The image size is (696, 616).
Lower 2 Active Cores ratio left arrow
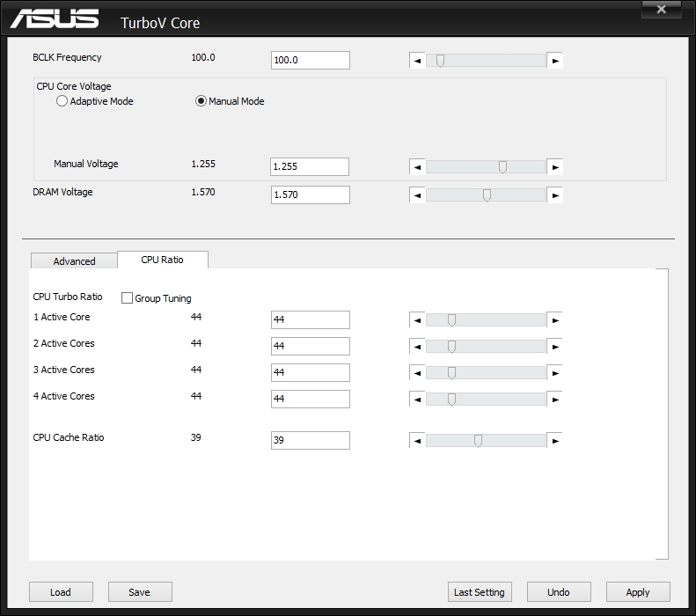[417, 347]
